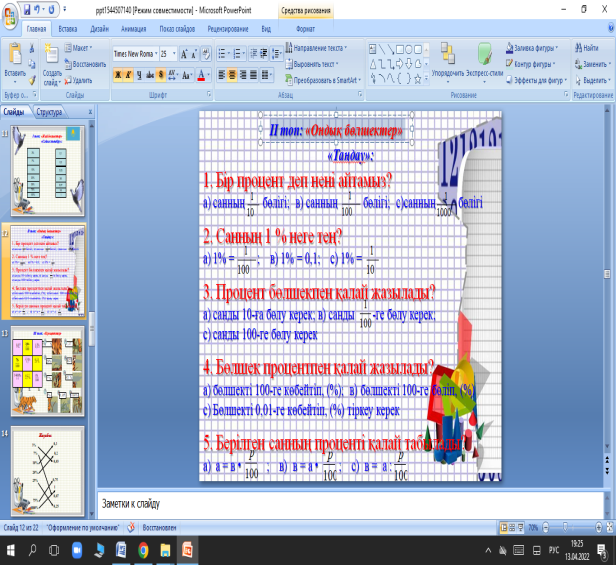Open the Экспресс-стили gallery
This screenshot has height=565, width=616.
(x=484, y=63)
